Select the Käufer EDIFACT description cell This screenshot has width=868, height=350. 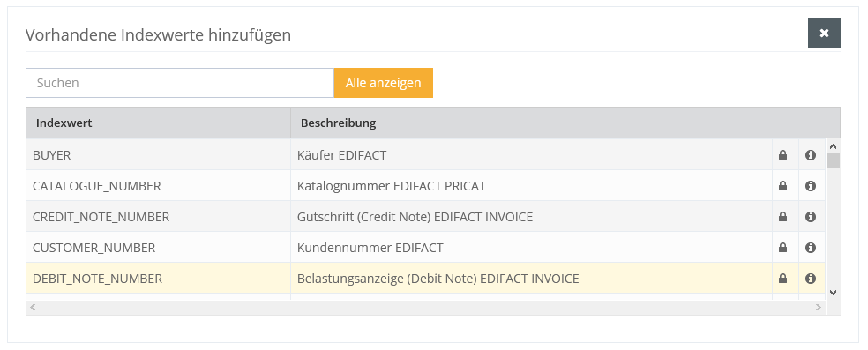point(341,155)
